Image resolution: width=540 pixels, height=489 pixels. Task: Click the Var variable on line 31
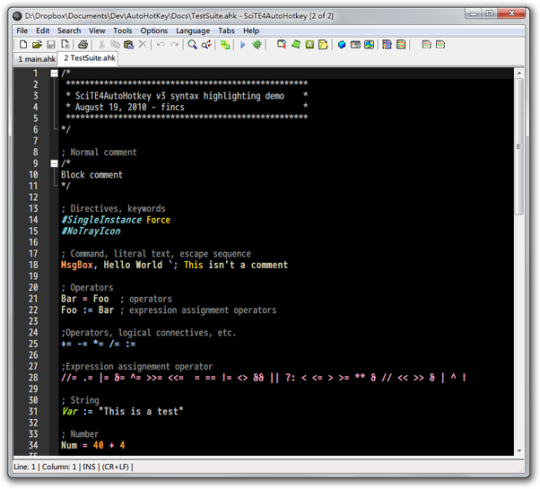coord(70,412)
